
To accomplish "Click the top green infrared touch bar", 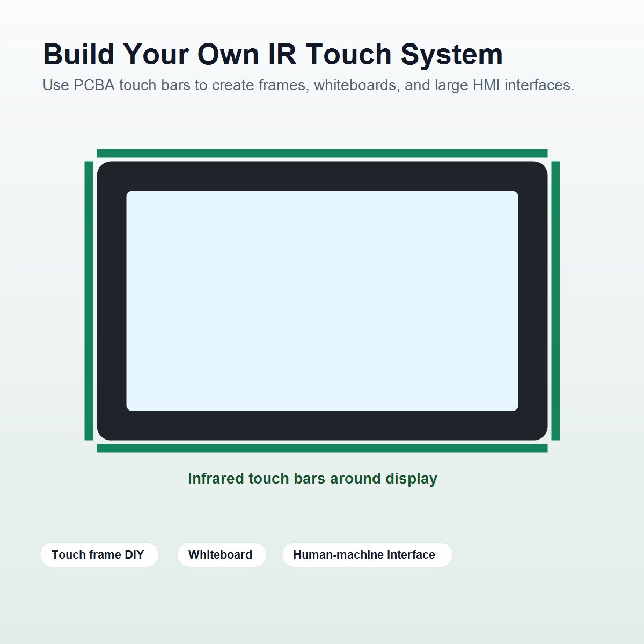I will 322,153.
